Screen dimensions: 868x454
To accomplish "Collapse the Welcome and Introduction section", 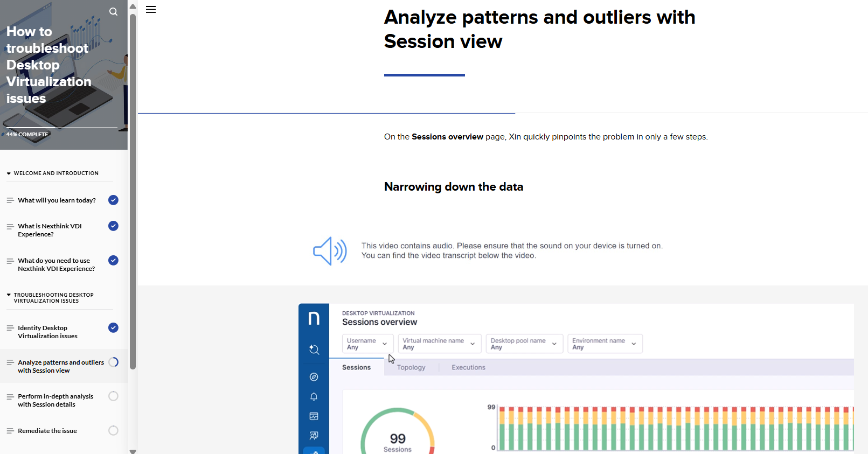I will (9, 173).
